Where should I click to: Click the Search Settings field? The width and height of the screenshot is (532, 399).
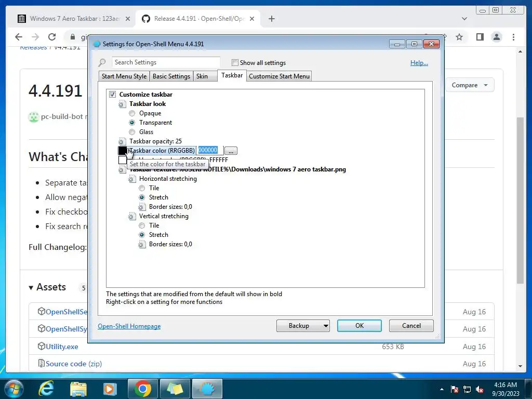[166, 62]
